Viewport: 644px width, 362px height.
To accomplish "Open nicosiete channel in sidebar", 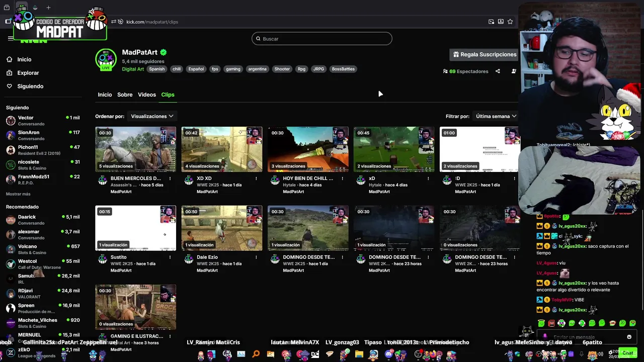I will [43, 165].
